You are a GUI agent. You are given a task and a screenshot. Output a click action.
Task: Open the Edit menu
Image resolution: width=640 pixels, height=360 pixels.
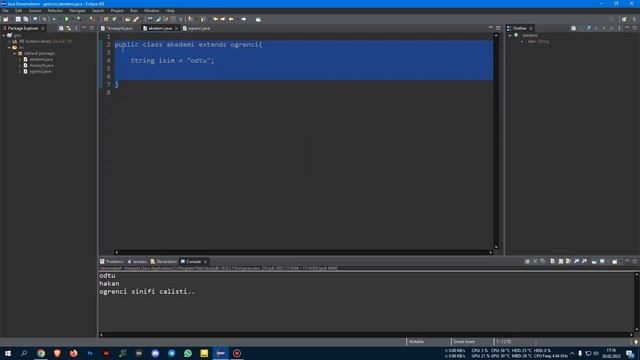(19, 11)
